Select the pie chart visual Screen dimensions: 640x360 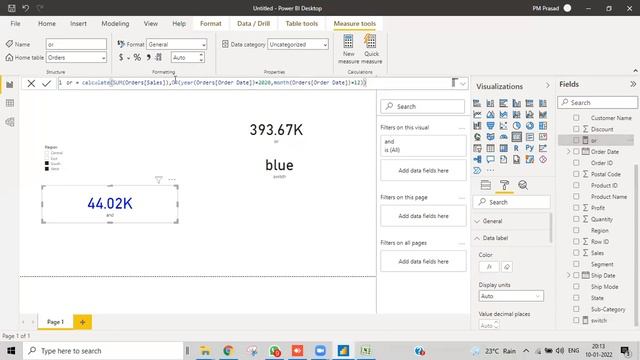516,126
